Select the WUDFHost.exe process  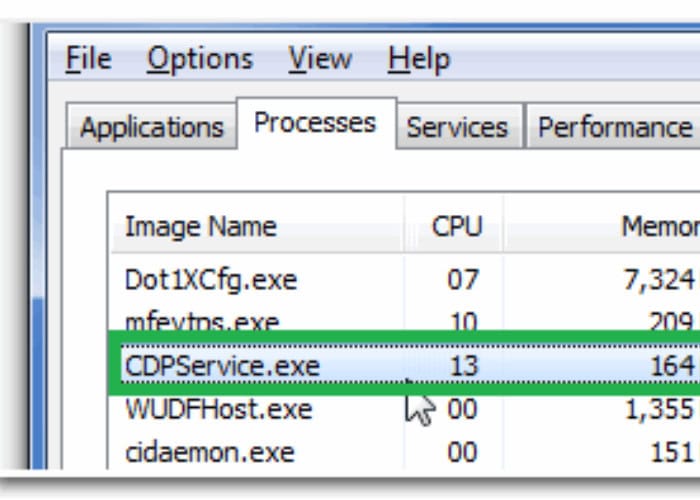click(218, 409)
